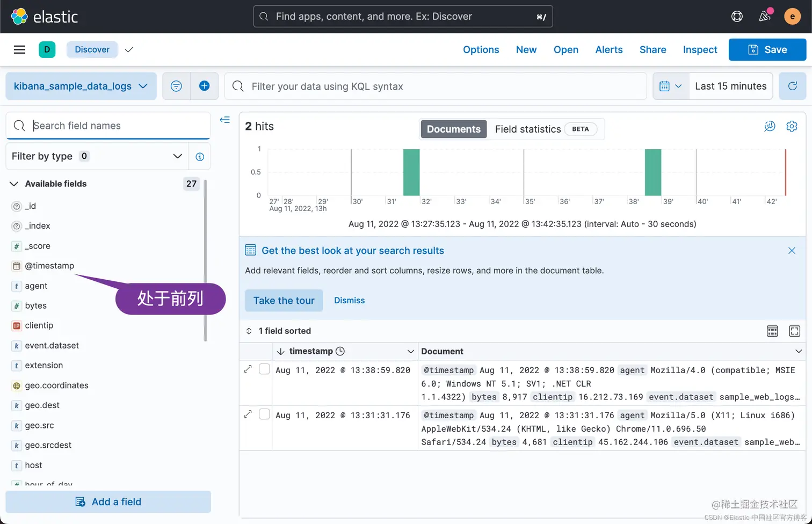Select the geo.srcdest field

point(48,445)
